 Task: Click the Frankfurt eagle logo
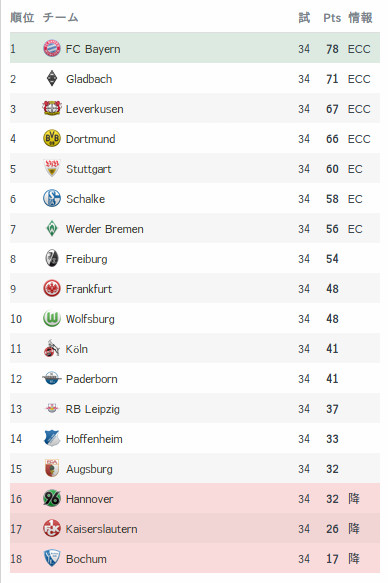point(52,289)
